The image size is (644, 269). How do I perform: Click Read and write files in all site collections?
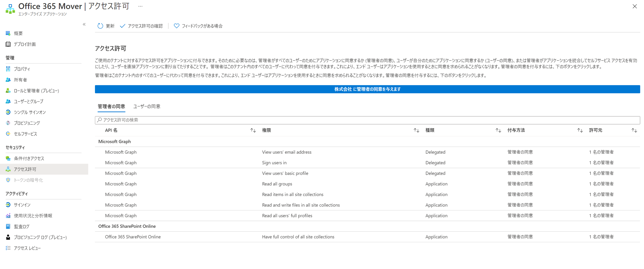(x=301, y=205)
